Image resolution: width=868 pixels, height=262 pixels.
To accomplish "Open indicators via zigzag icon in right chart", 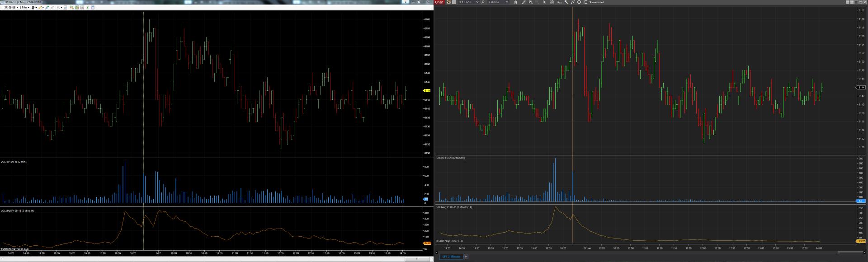I will pos(573,2).
